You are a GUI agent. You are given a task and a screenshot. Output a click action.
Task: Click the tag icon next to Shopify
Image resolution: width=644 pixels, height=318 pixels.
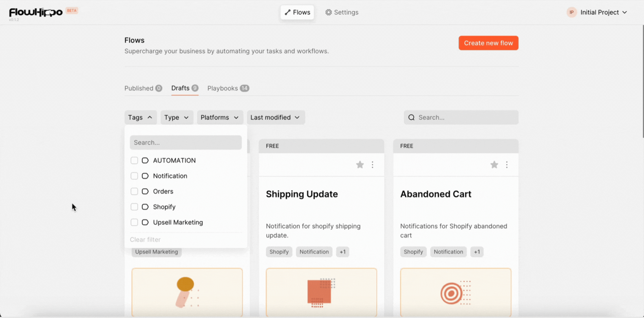[145, 207]
